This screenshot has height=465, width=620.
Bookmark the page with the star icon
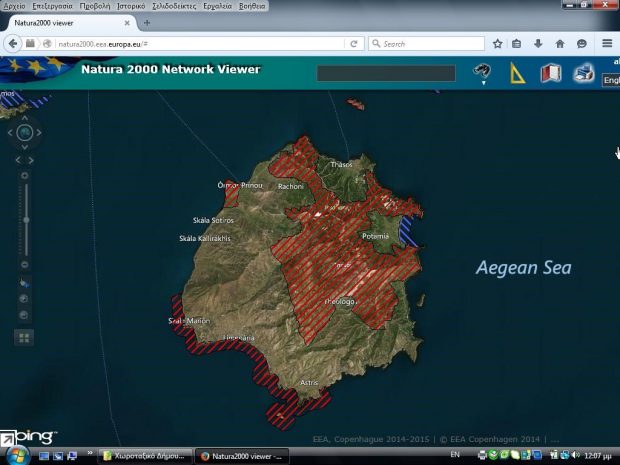click(x=497, y=44)
